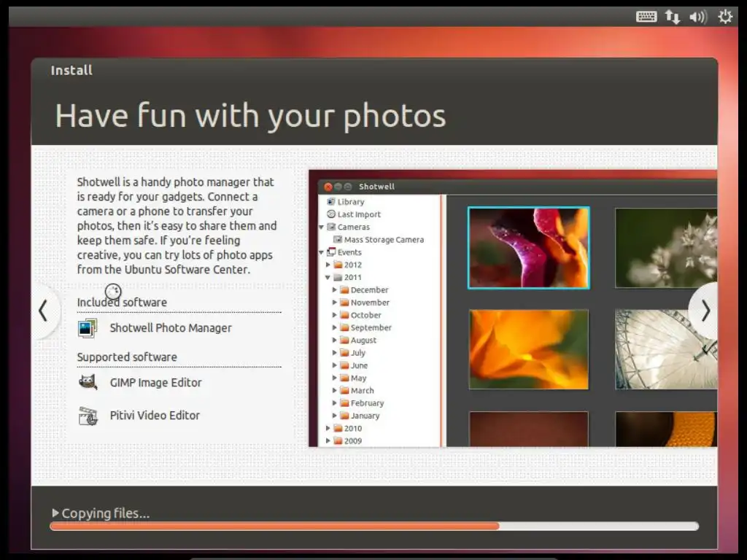Viewport: 747px width, 560px height.
Task: Click the Shotwell window close button
Action: tap(328, 187)
